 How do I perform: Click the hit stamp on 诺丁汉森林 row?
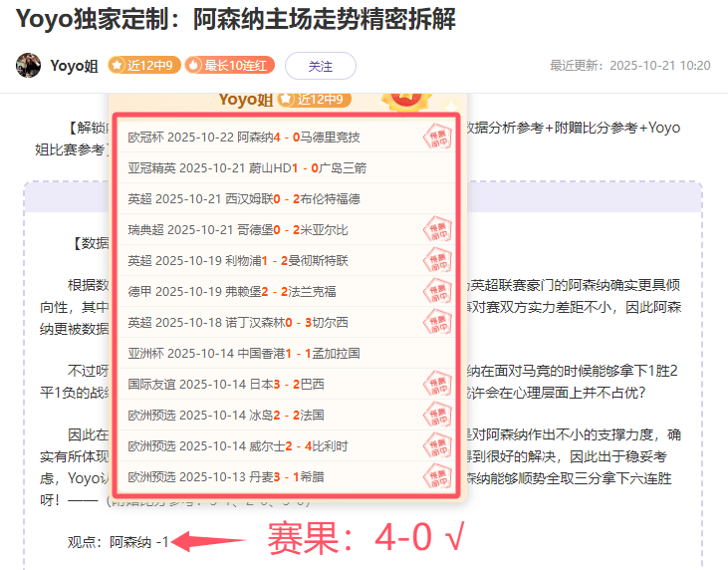click(436, 322)
